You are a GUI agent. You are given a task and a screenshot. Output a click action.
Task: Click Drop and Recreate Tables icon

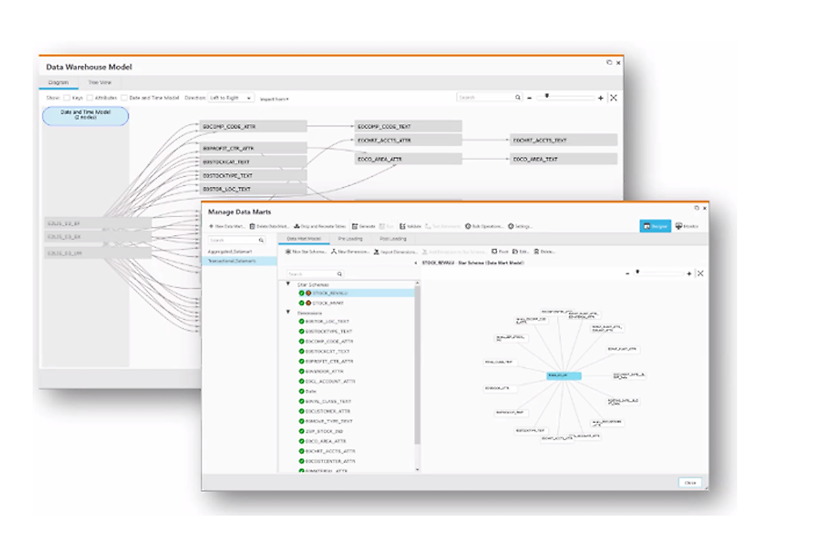(x=296, y=227)
